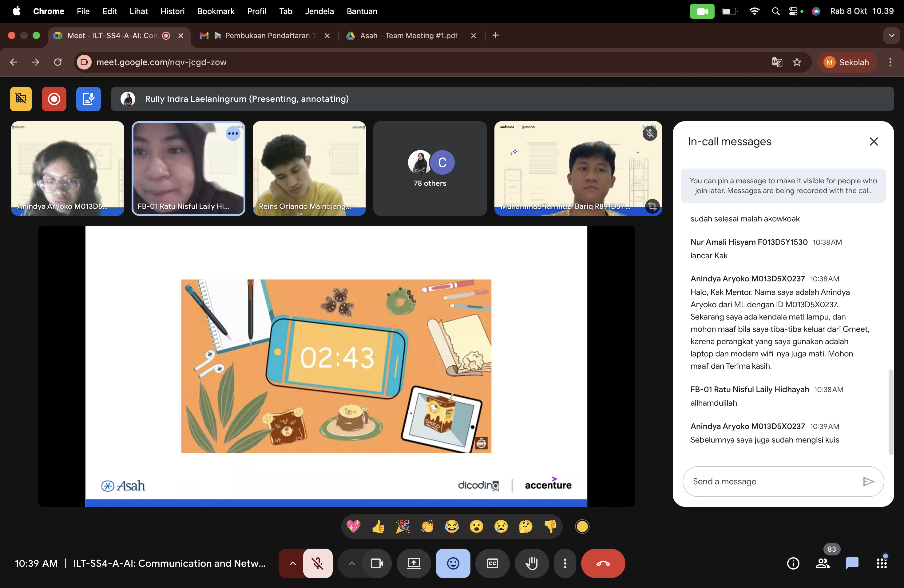Viewport: 904px width, 588px height.
Task: Click the yellow hide-presentation icon
Action: coord(21,99)
